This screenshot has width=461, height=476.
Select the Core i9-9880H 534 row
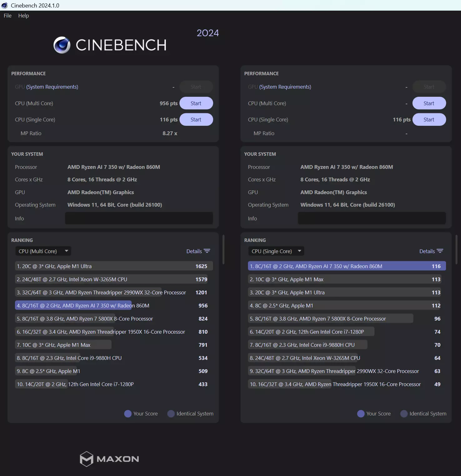[x=114, y=358]
